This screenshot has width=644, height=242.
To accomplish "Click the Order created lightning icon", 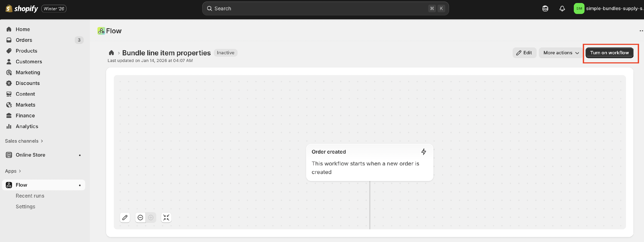I will coord(424,152).
